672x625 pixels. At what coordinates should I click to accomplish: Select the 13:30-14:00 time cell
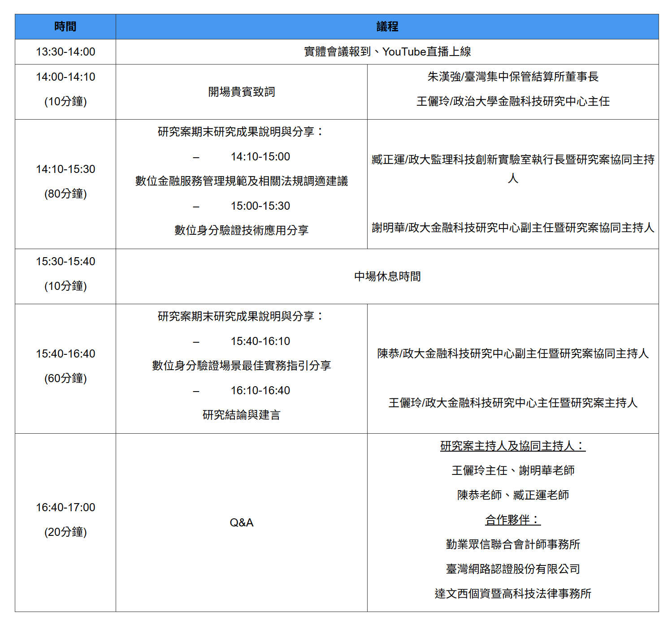65,52
